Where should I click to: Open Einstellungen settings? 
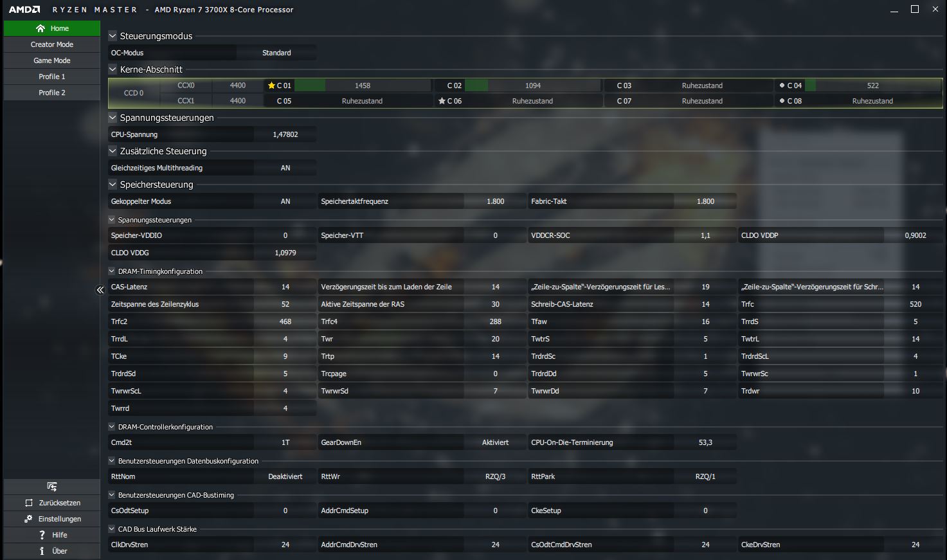(52, 519)
